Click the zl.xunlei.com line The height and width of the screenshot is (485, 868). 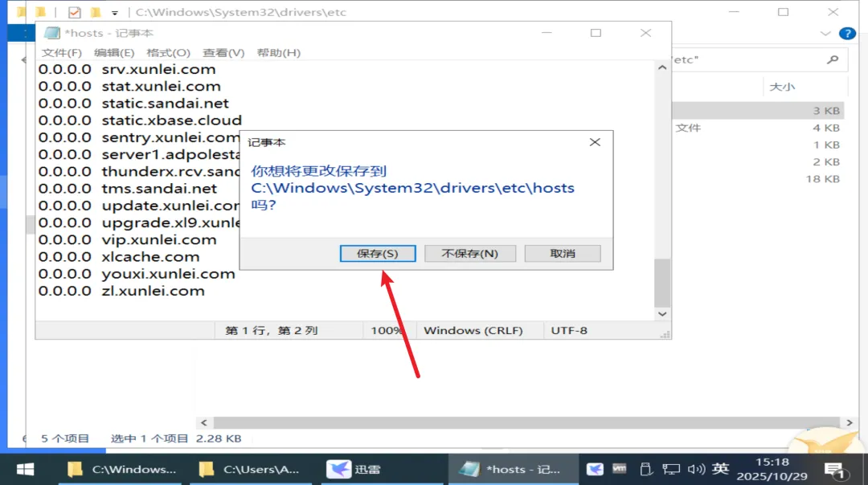pyautogui.click(x=121, y=291)
